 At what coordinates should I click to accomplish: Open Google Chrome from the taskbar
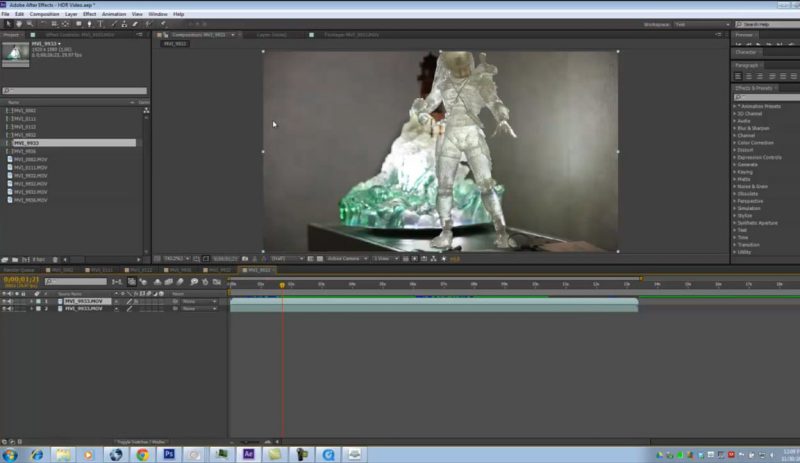click(x=143, y=453)
